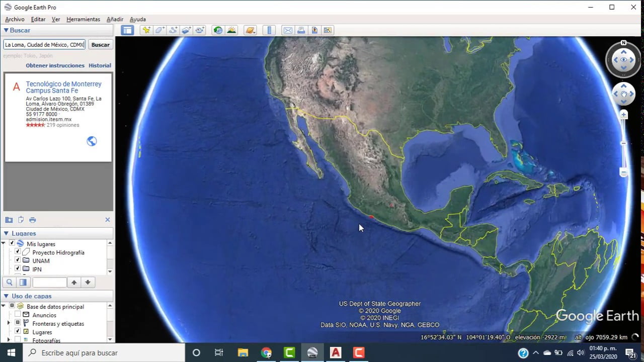
Task: Enable the Anuncios layer checkbox
Action: (18, 315)
